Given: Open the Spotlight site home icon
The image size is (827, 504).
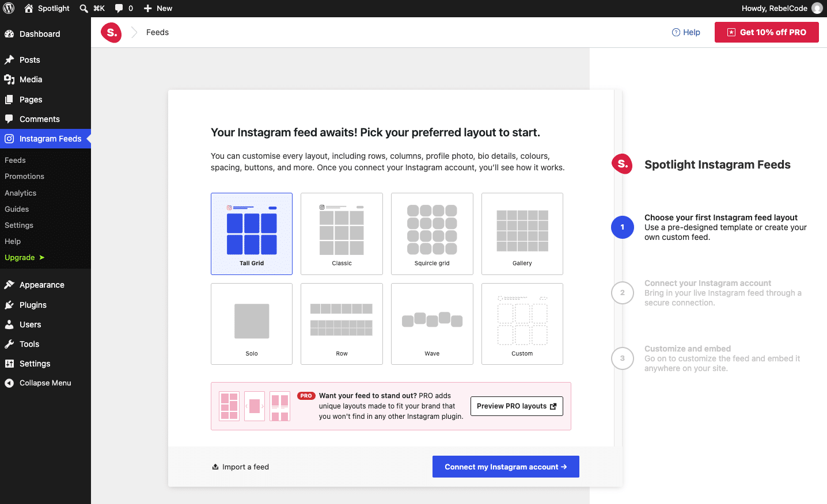Looking at the screenshot, I should point(29,8).
